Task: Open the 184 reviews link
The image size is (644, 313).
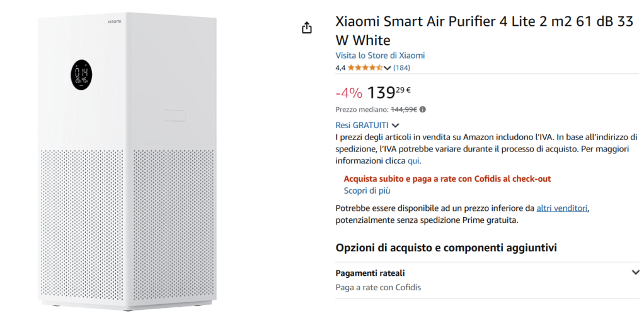Action: click(401, 68)
